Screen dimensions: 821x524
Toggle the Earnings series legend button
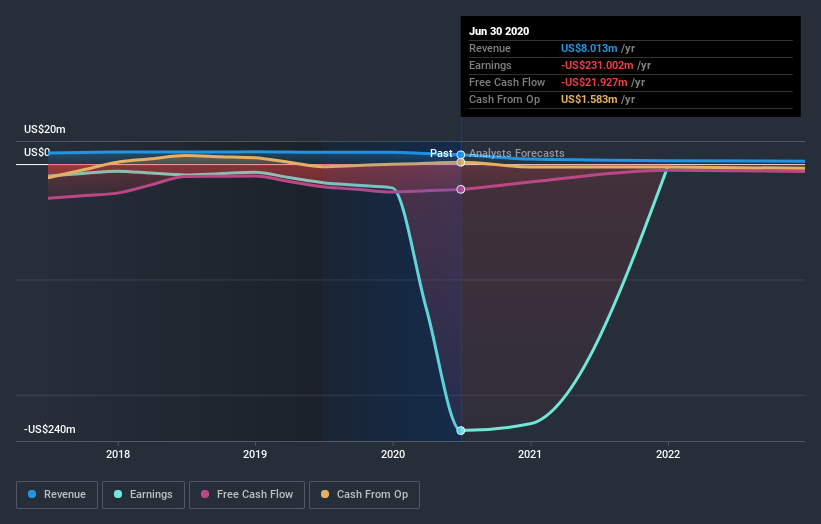[143, 495]
